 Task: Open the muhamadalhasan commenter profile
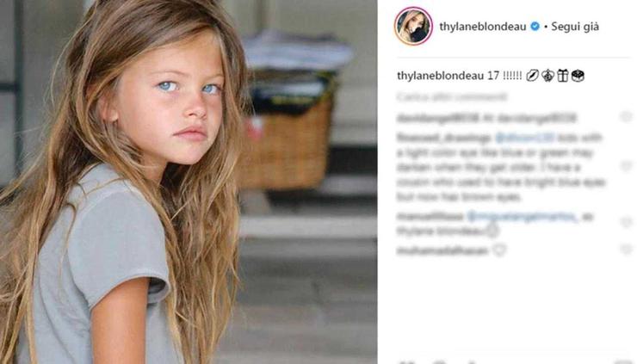pyautogui.click(x=442, y=250)
